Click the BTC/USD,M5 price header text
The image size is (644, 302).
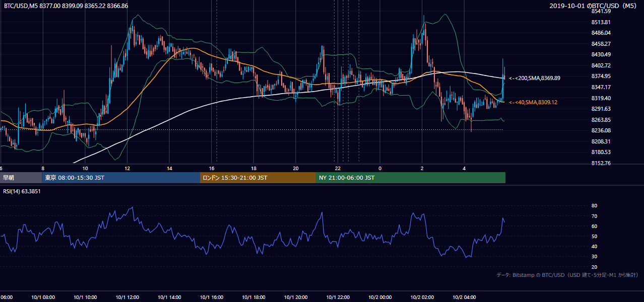pyautogui.click(x=66, y=6)
